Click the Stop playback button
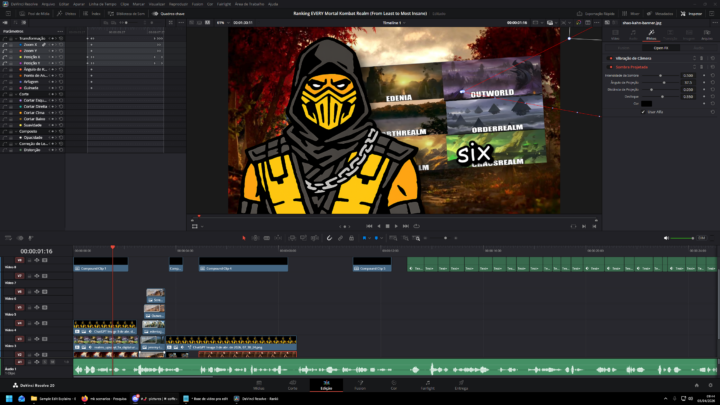 click(388, 226)
